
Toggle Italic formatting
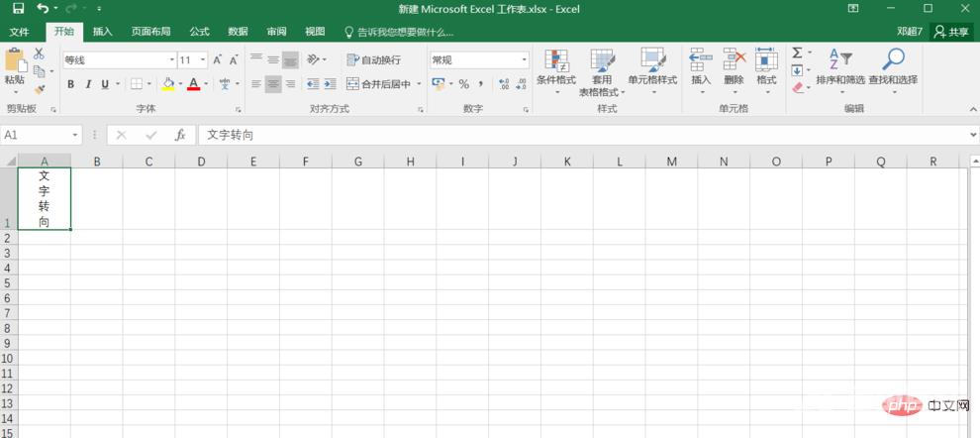pyautogui.click(x=89, y=84)
